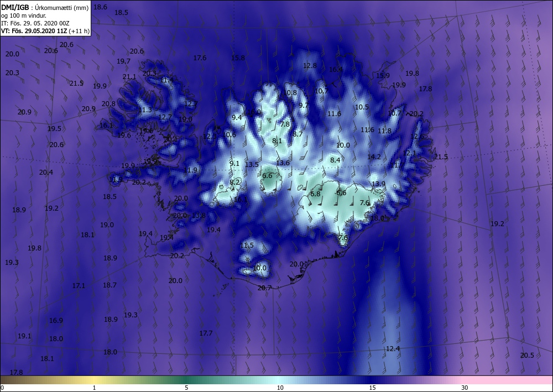
Task: Click the 16.4 map value
Action: tap(336, 70)
